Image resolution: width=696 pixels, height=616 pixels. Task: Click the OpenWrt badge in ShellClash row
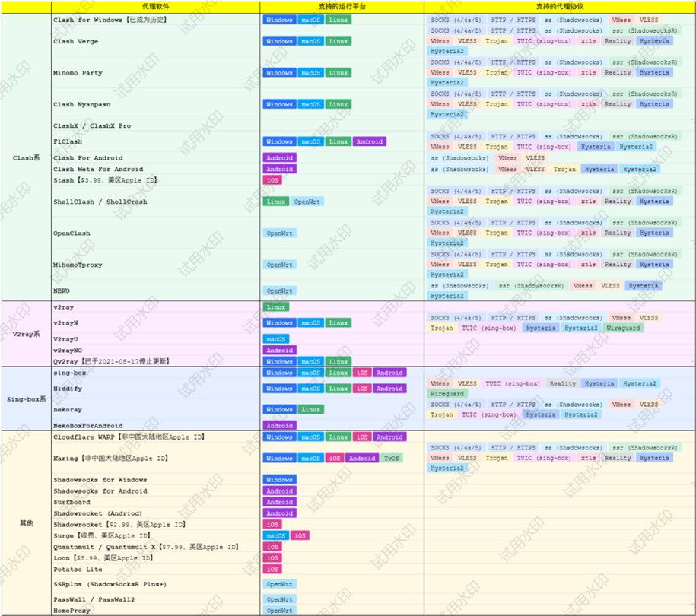(307, 202)
